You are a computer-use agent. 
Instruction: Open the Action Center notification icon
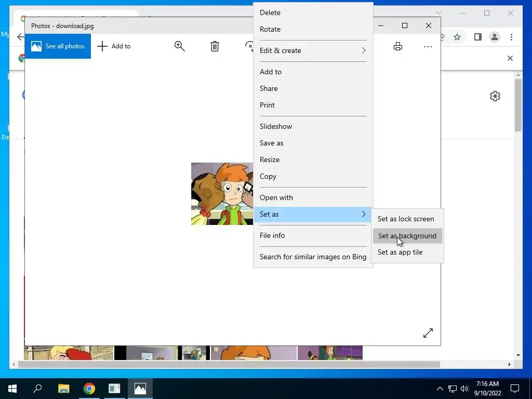click(515, 389)
